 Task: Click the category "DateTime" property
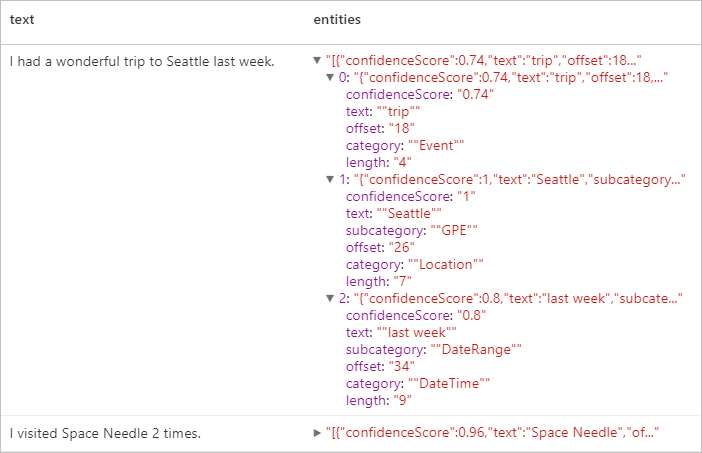(418, 383)
